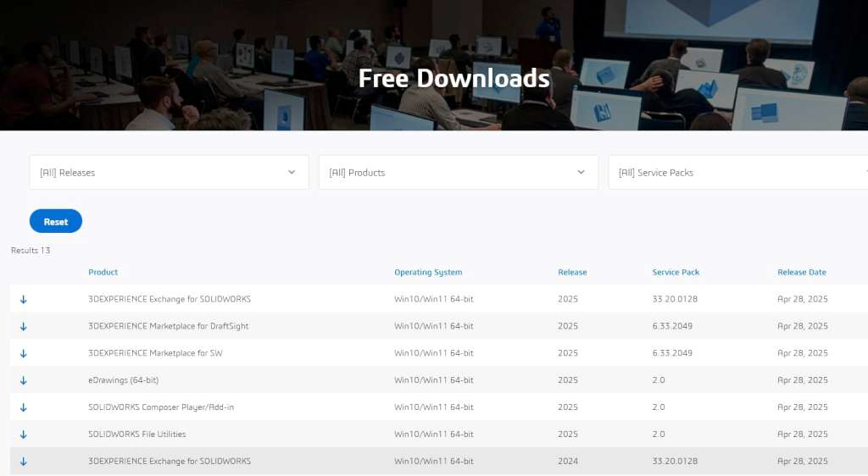Sort by Service Pack column header
The width and height of the screenshot is (868, 476).
point(676,272)
